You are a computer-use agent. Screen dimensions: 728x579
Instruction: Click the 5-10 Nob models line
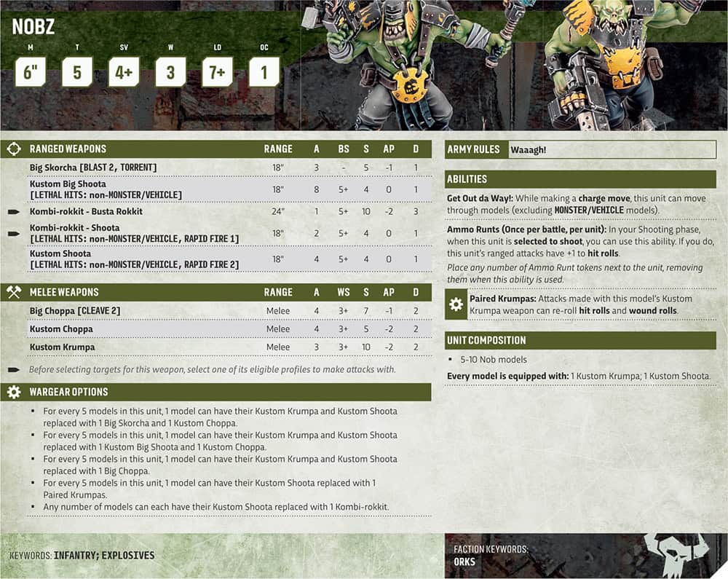[494, 359]
